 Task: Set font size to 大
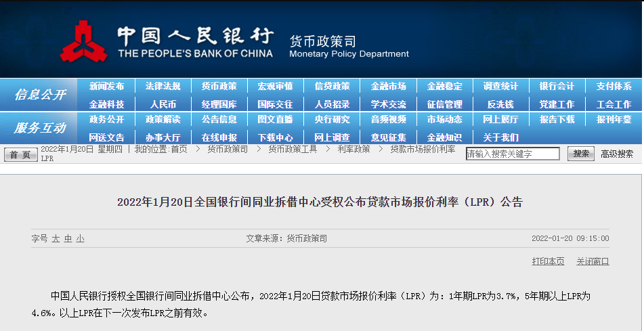click(x=56, y=238)
